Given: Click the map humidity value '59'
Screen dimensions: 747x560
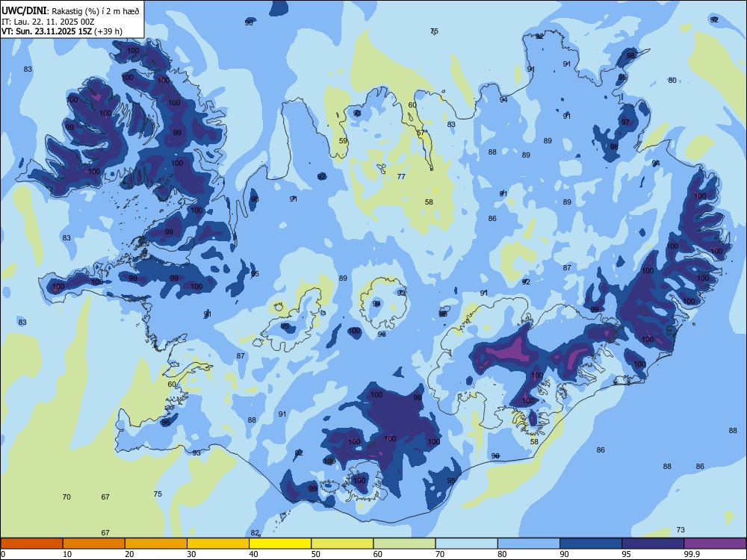Looking at the screenshot, I should coord(343,141).
